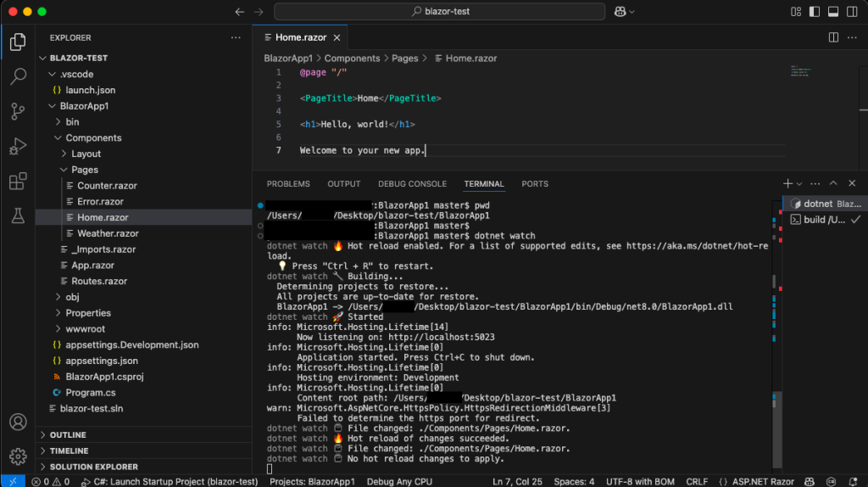Image resolution: width=868 pixels, height=487 pixels.
Task: Open the Copilot dropdown arrow in title bar
Action: 632,12
